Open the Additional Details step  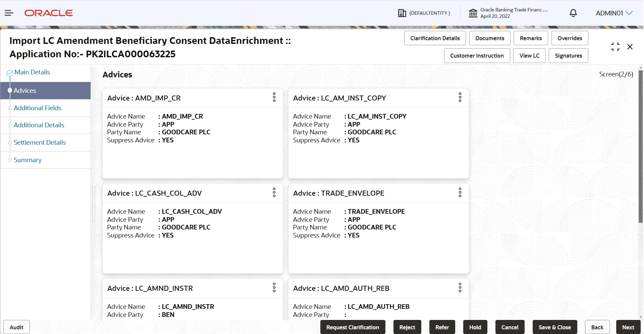pos(39,125)
